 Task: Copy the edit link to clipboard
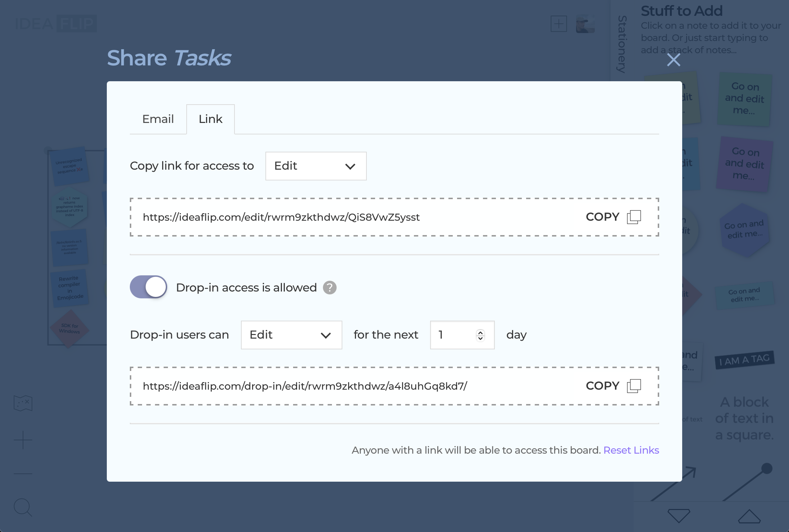click(613, 217)
